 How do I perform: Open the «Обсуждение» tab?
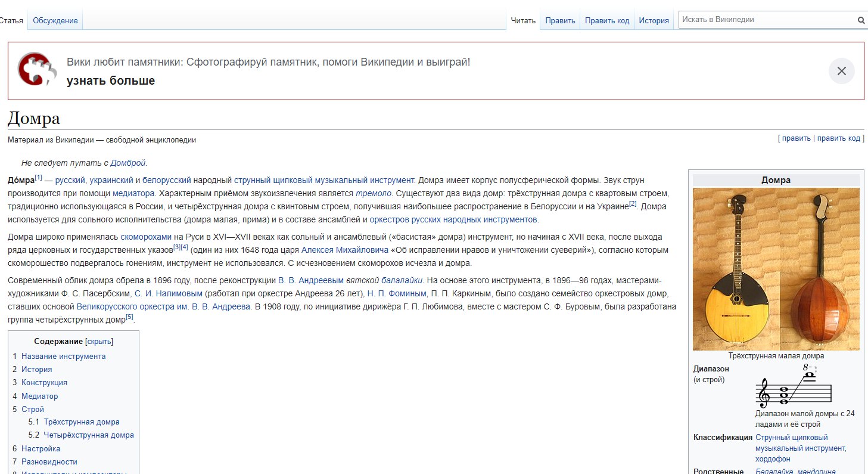tap(55, 20)
